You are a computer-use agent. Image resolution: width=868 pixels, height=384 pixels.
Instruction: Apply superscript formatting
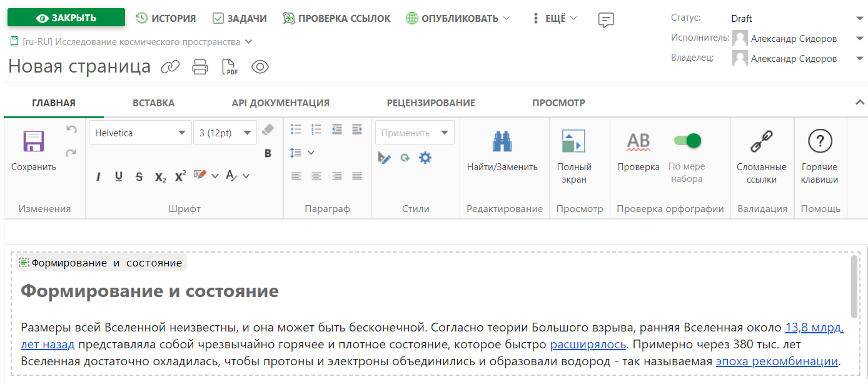pyautogui.click(x=180, y=176)
